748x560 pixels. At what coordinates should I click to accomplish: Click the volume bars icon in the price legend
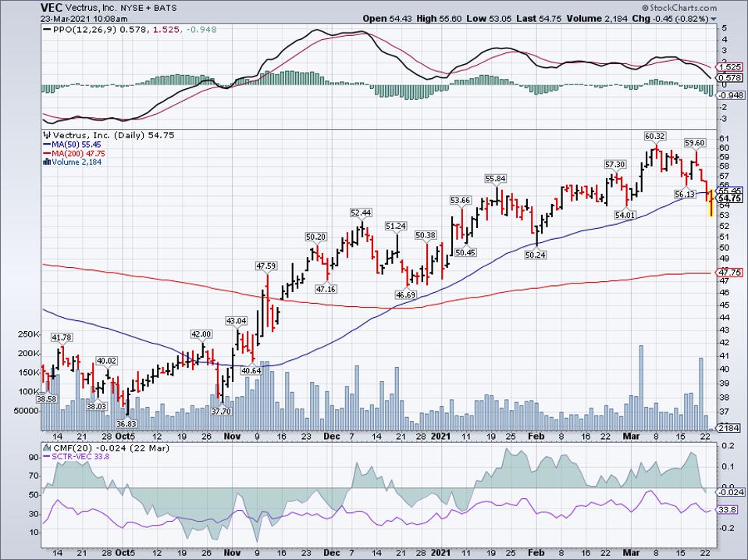point(47,162)
